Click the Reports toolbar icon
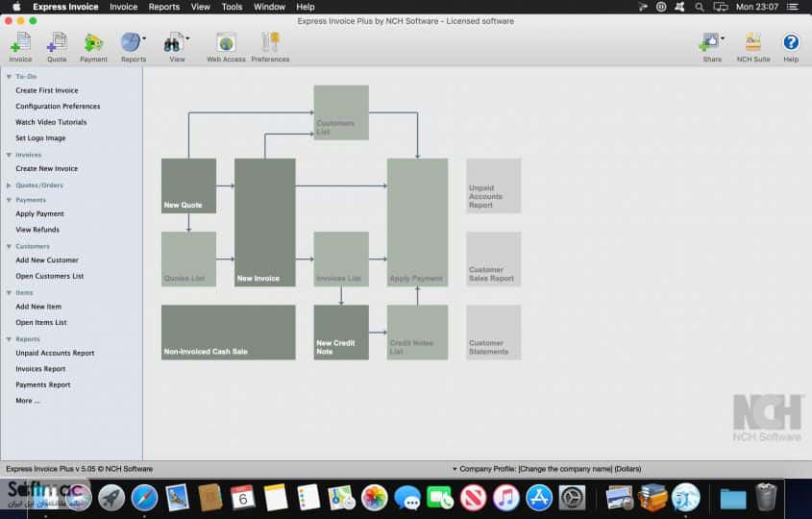Viewport: 812px width, 519px height. (133, 47)
